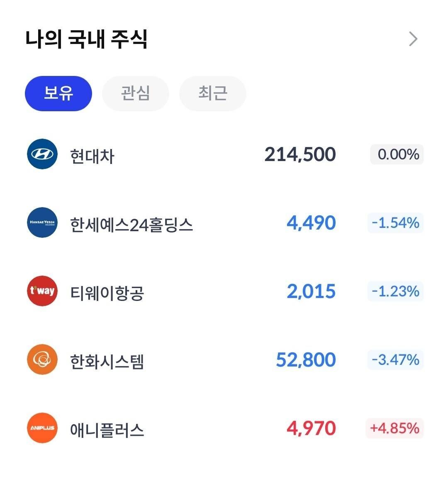Switch to the 관심 (watchlist) tab
The image size is (448, 484).
(135, 93)
